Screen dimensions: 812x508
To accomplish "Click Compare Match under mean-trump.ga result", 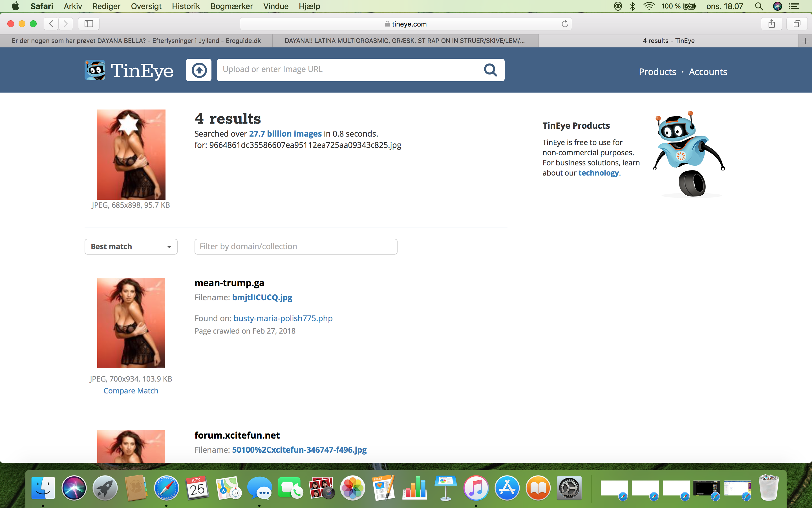I will coord(131,391).
